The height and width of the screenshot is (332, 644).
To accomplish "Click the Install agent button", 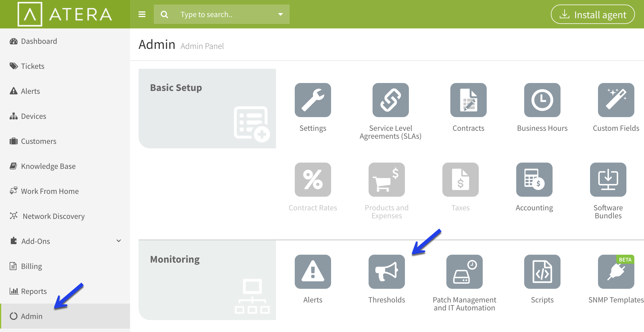I will [593, 14].
